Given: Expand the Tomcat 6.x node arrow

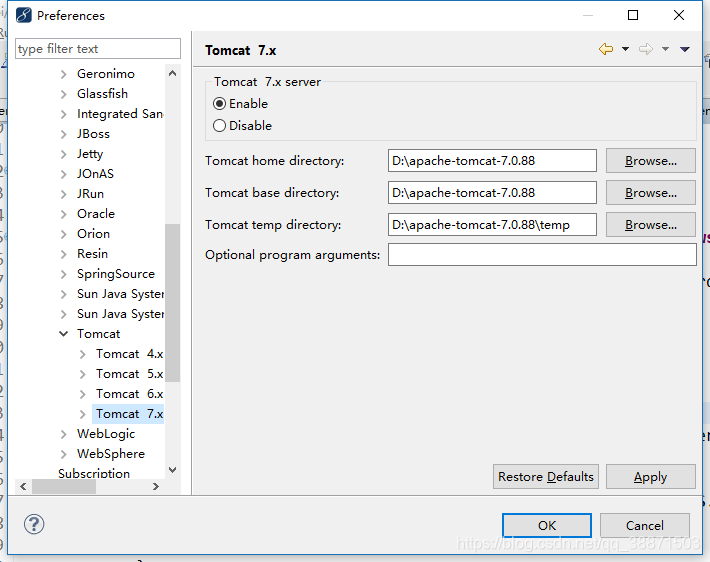Looking at the screenshot, I should 82,394.
